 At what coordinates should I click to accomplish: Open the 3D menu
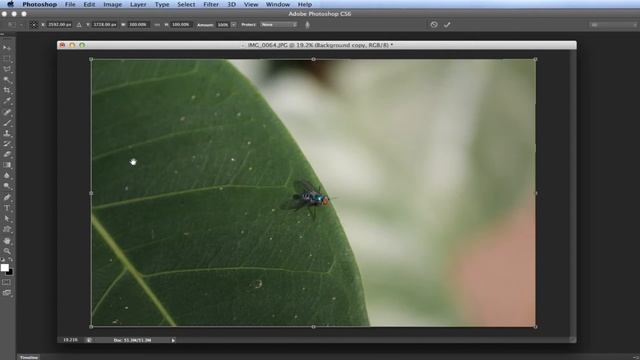click(x=231, y=4)
